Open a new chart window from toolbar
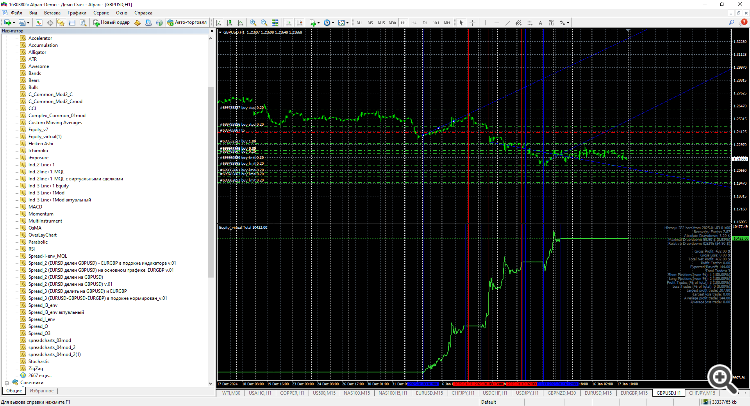Viewport: 750px width, 406px height. 7,22
